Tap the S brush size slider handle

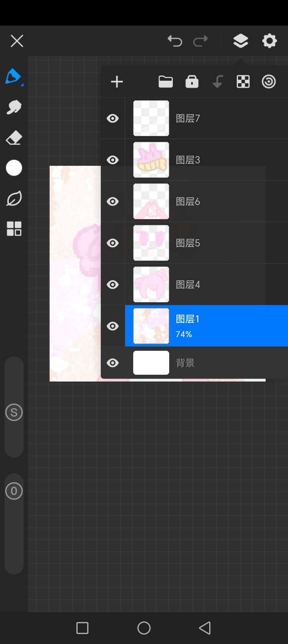(14, 413)
